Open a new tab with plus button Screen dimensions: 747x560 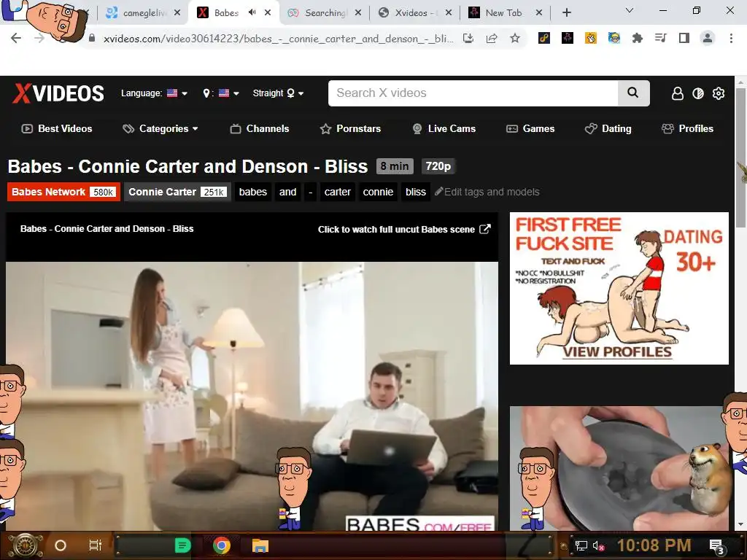(x=566, y=13)
